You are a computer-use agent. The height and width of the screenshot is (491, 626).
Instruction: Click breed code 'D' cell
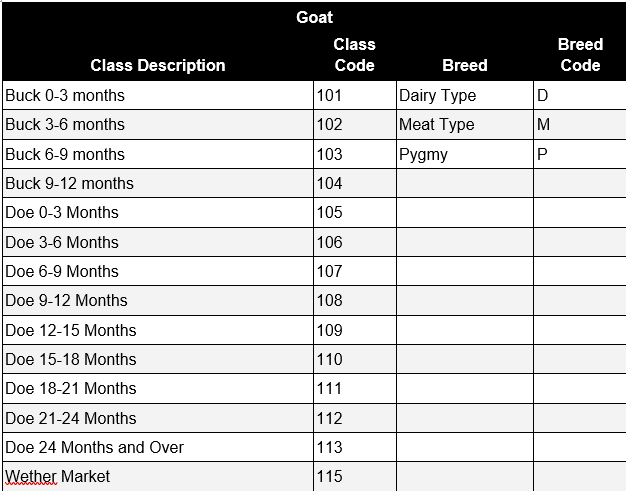pos(580,95)
